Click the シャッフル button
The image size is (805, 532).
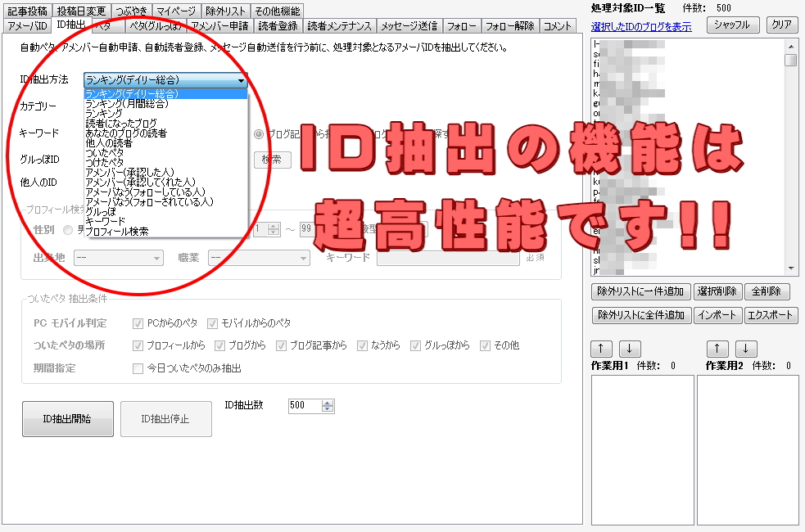pos(730,25)
